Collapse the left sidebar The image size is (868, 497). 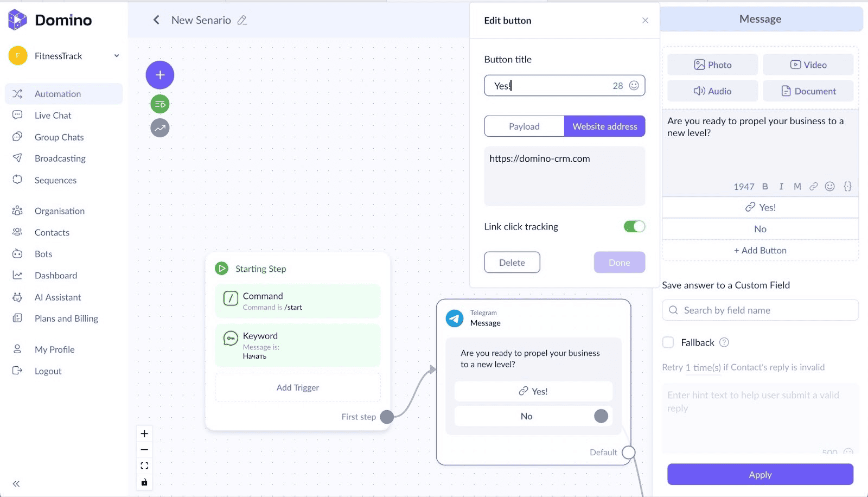pyautogui.click(x=16, y=483)
